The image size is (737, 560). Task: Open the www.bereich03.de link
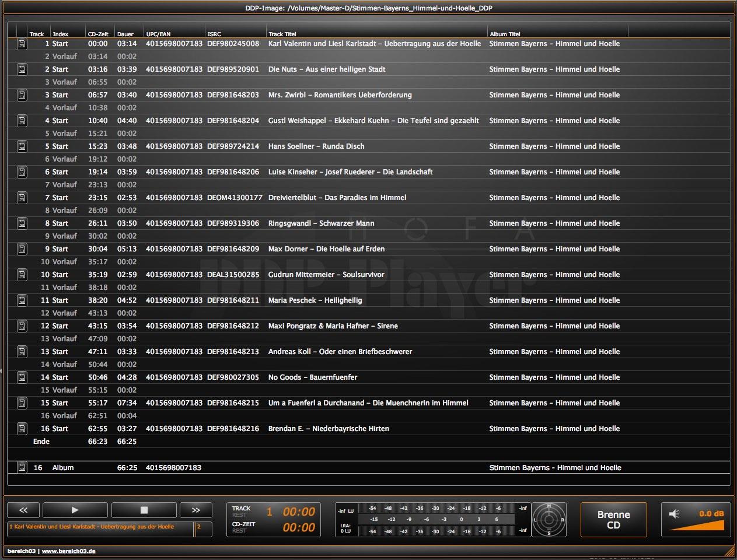click(69, 551)
